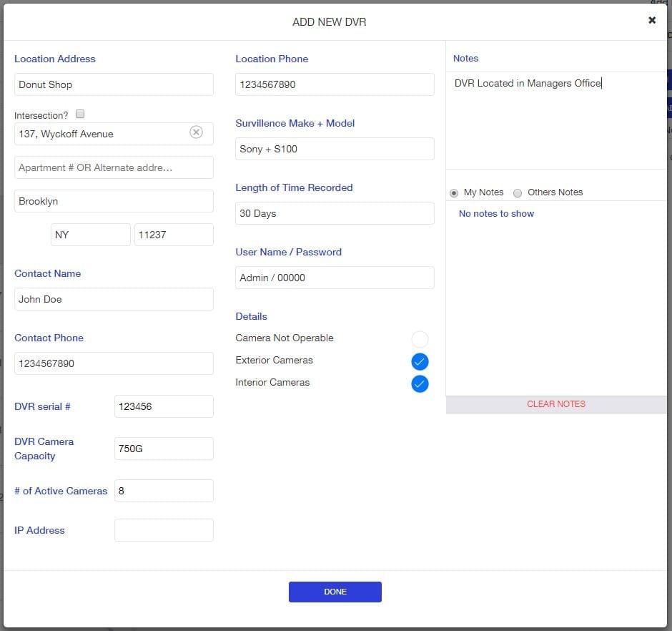
Task: Click Clear Notes button
Action: pyautogui.click(x=555, y=404)
